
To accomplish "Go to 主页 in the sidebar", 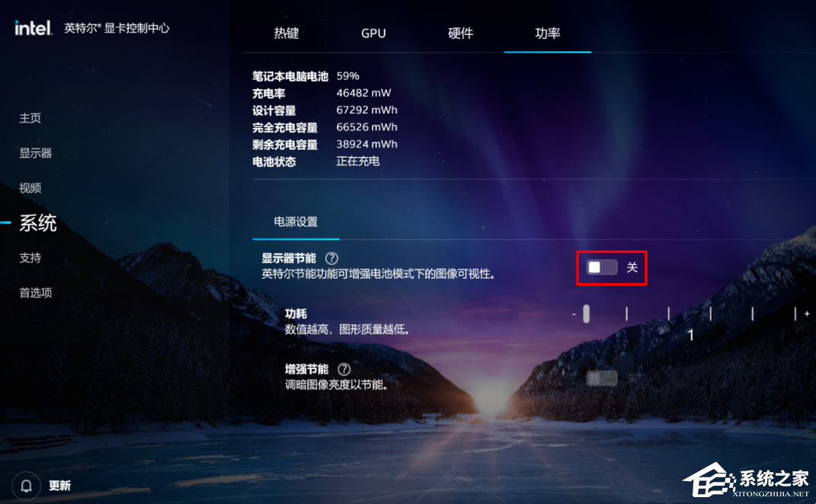I will coord(30,118).
